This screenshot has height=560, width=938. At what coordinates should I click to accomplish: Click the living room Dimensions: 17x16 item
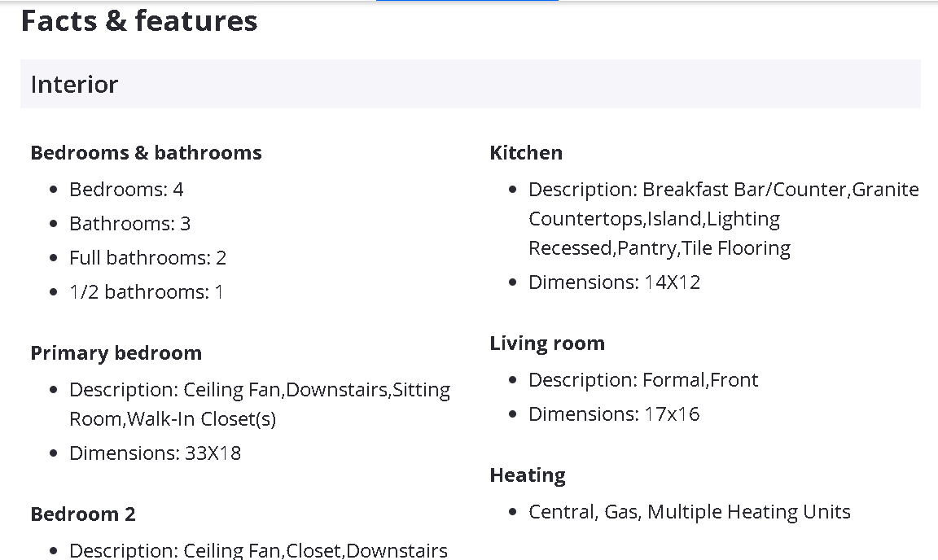pos(614,414)
